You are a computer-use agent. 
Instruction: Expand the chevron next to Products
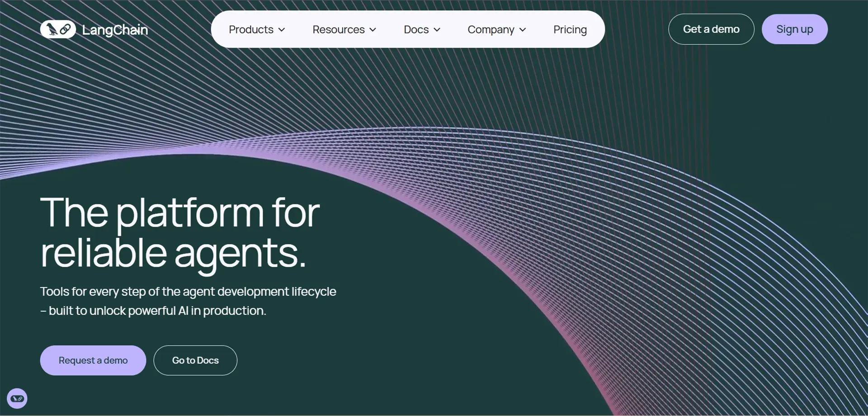pos(282,30)
